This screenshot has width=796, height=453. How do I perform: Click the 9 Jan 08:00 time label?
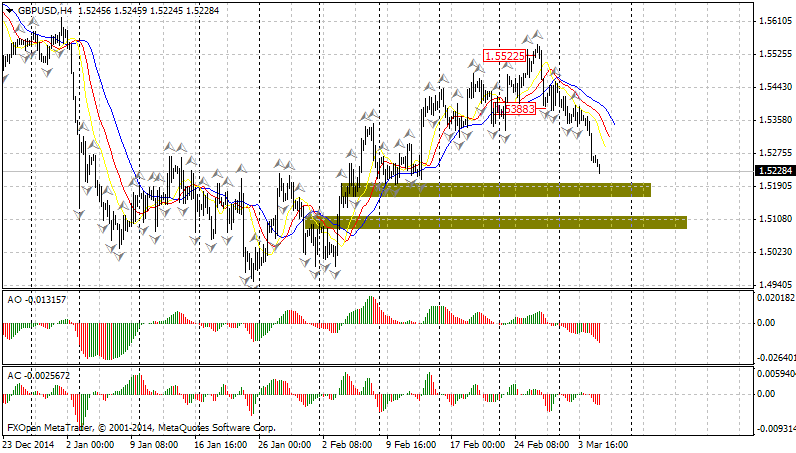coord(155,444)
